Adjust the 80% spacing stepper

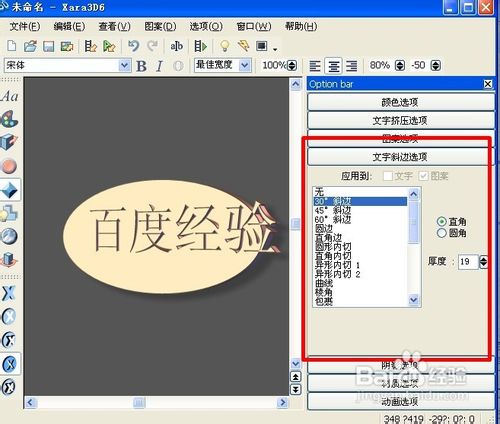tap(400, 66)
